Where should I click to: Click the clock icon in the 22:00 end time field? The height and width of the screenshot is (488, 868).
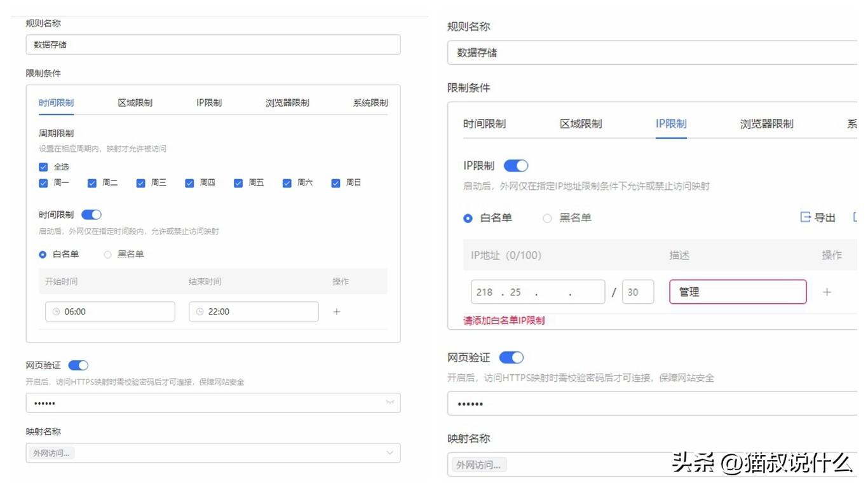pyautogui.click(x=200, y=312)
